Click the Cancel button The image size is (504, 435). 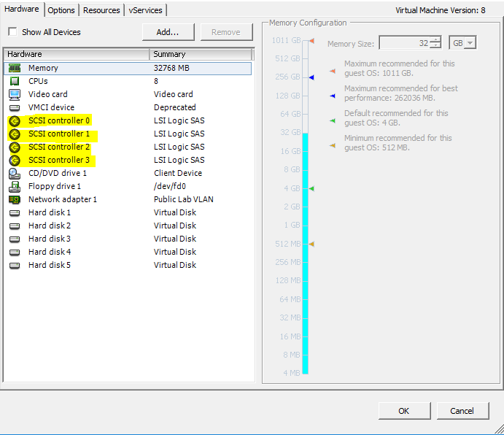(x=462, y=411)
